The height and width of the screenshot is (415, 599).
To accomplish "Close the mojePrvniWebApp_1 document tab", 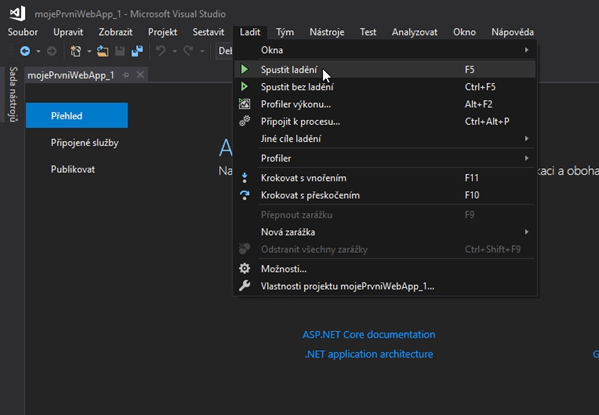I will coord(140,75).
